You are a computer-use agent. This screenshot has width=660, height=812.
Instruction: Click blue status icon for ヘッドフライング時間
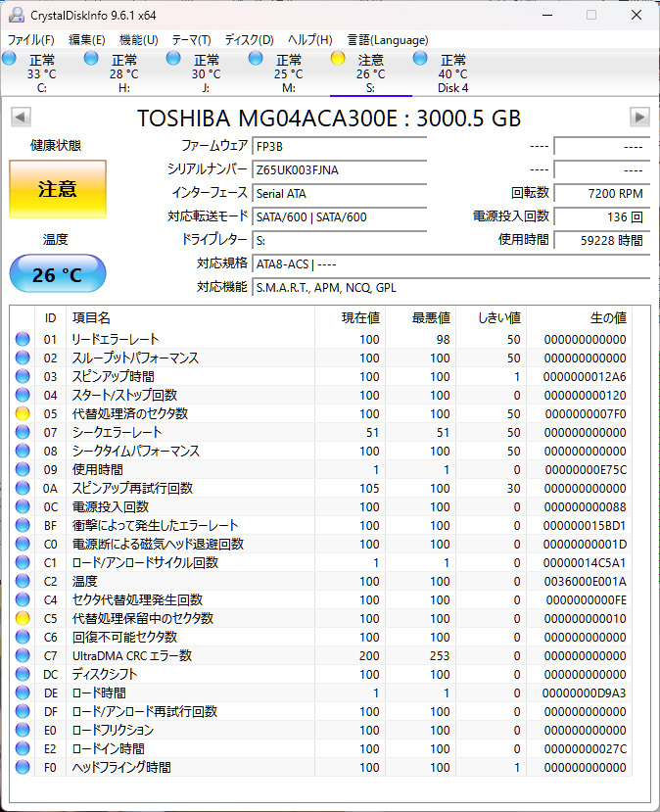tap(23, 767)
